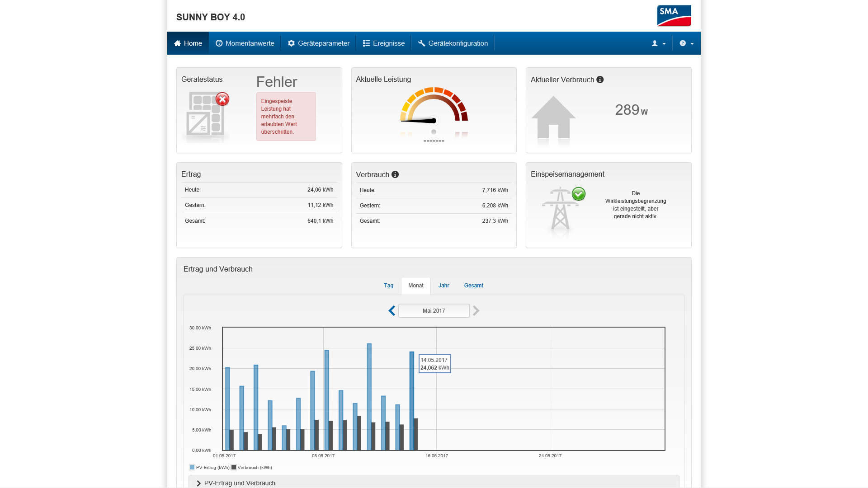
Task: Open Geräteparameter in navigation bar
Action: [x=319, y=43]
